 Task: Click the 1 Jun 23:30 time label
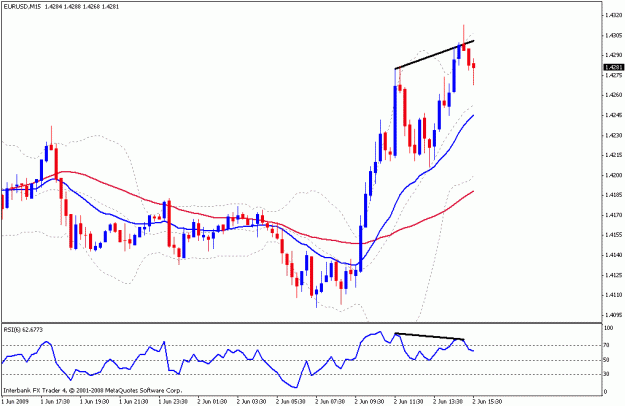pos(174,401)
